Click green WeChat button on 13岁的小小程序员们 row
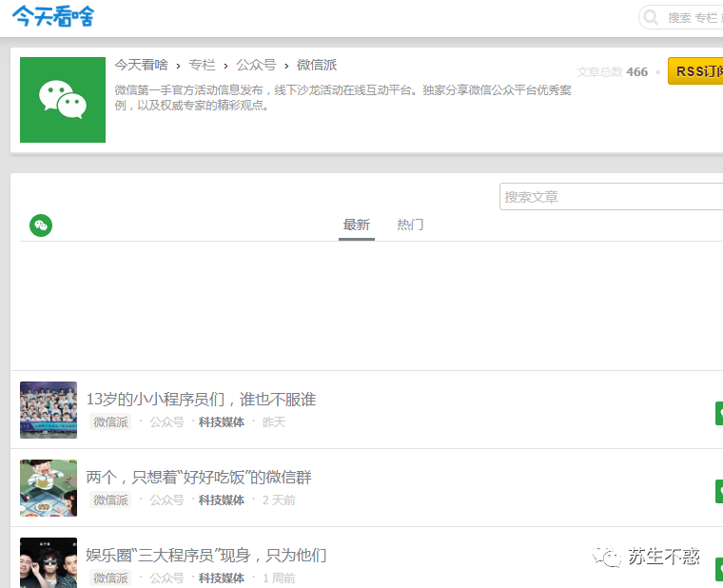The height and width of the screenshot is (588, 723). pyautogui.click(x=719, y=413)
